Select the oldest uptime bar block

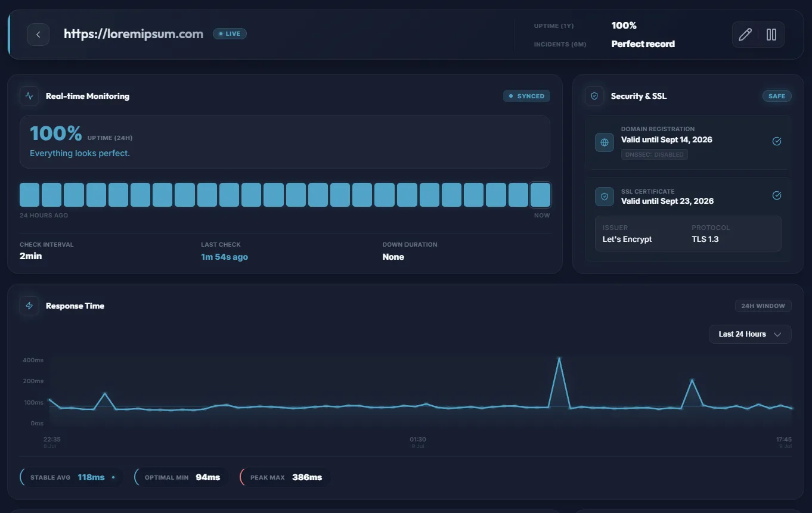(x=30, y=195)
